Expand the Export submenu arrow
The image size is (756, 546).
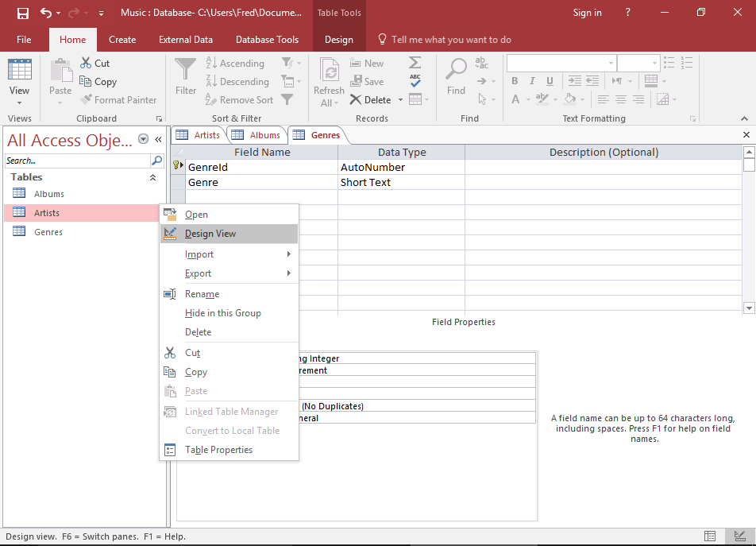coord(289,273)
